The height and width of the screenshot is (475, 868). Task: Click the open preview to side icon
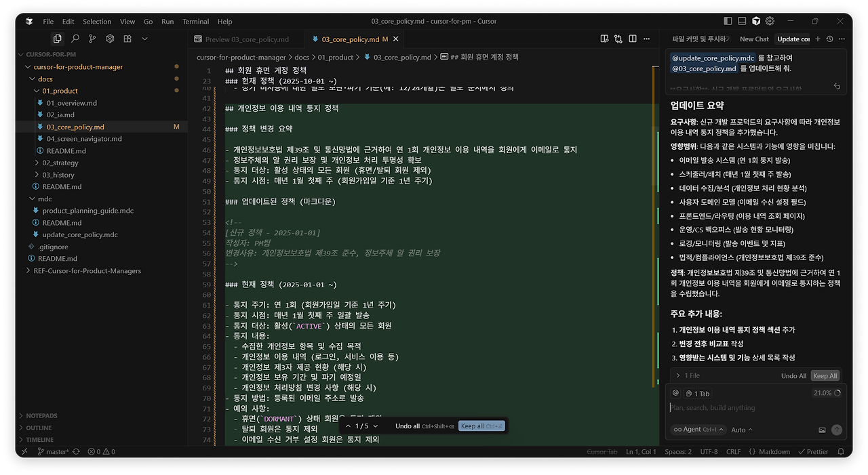pos(604,39)
